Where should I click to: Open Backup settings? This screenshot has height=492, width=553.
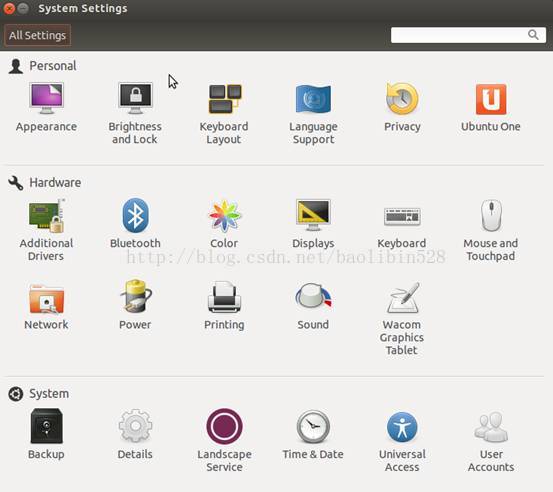point(46,435)
